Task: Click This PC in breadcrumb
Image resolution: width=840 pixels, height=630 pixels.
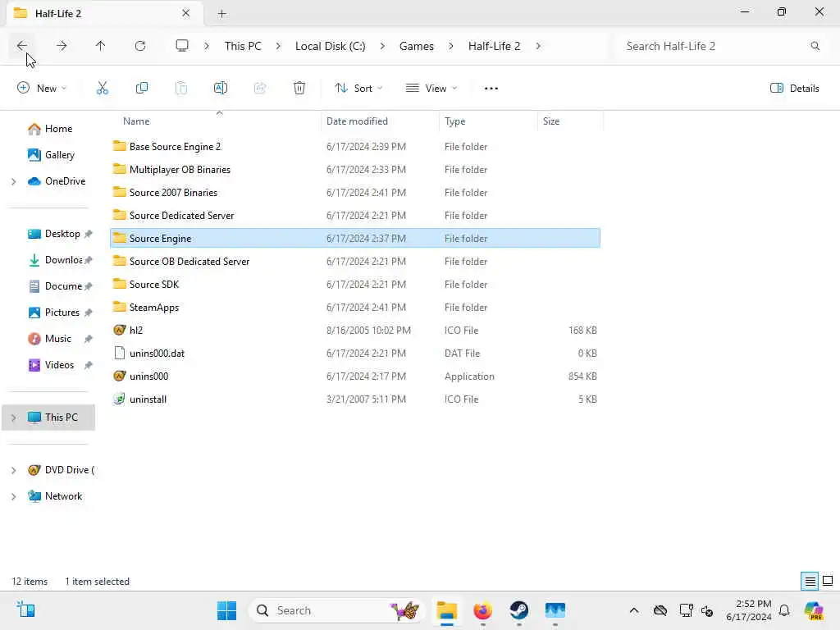Action: click(243, 46)
